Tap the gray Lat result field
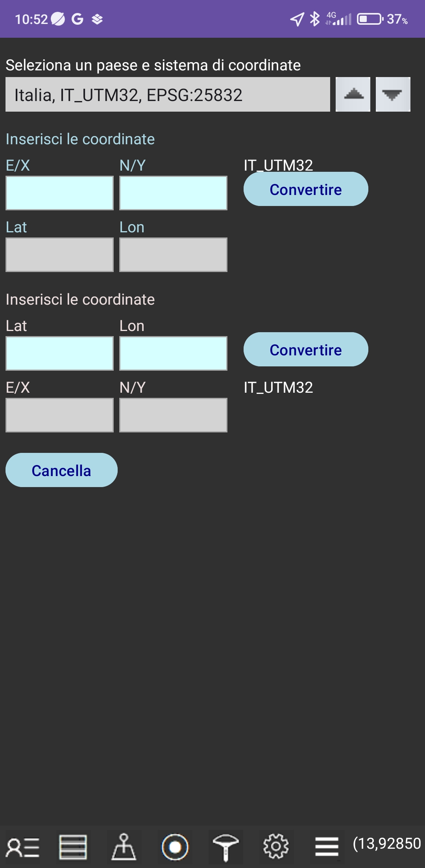Screen dimensions: 425x868 [x=60, y=255]
